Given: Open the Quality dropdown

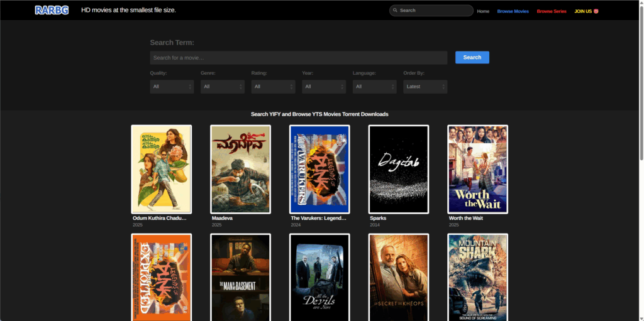Looking at the screenshot, I should pyautogui.click(x=172, y=87).
